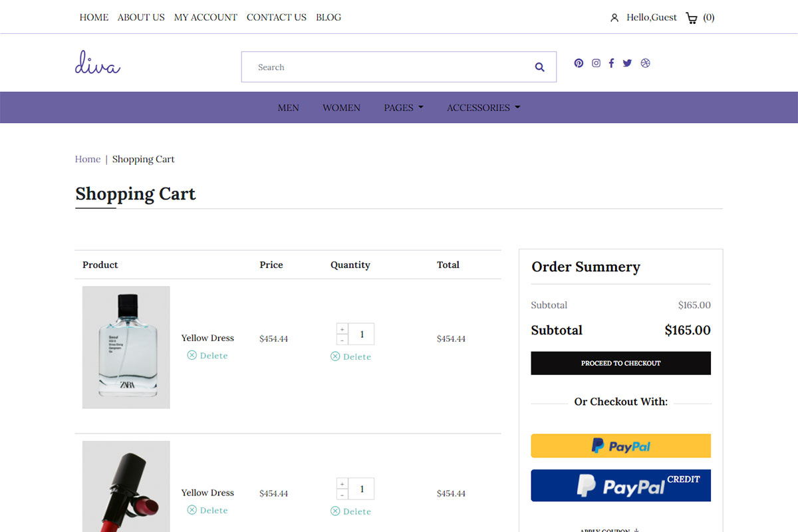Open the Facebook social icon
The height and width of the screenshot is (532, 798).
pyautogui.click(x=611, y=63)
